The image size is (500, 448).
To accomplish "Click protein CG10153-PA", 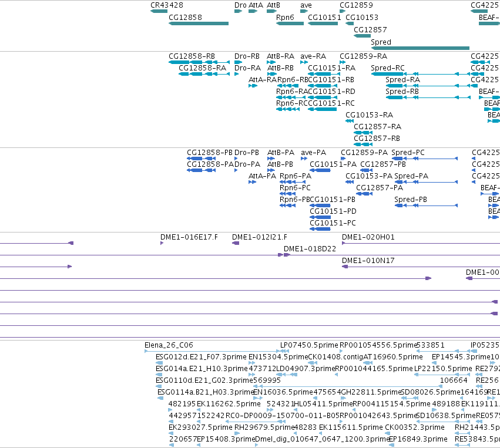I will pos(350,182).
